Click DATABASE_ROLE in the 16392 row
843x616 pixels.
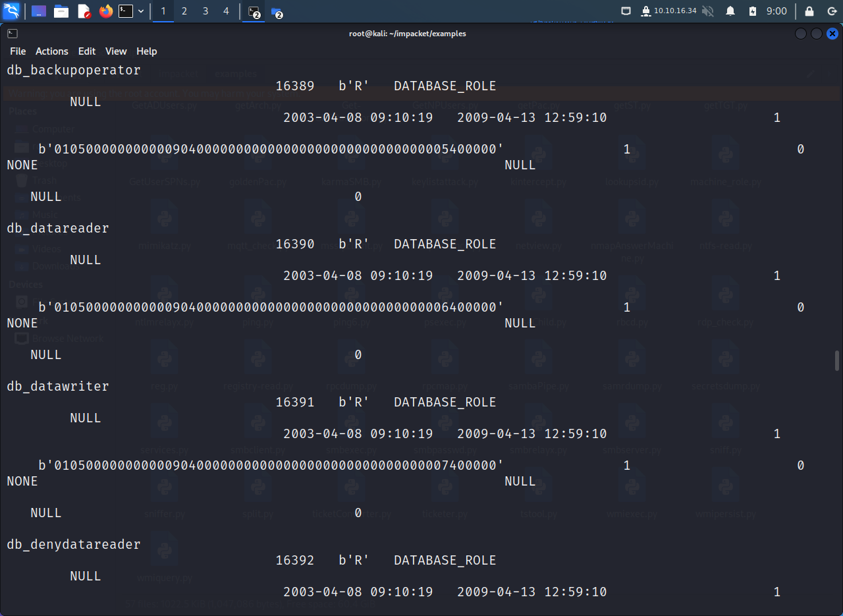445,560
